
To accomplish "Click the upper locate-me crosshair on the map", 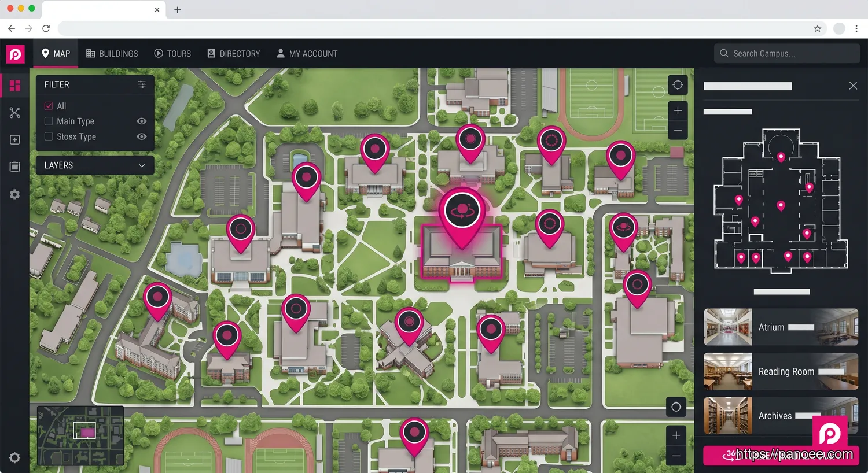I will pyautogui.click(x=678, y=85).
